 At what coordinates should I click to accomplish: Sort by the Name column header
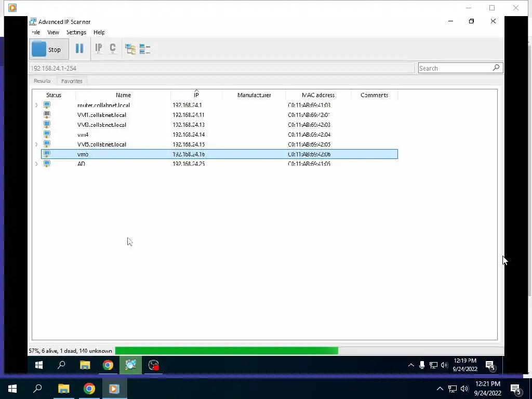tap(123, 95)
